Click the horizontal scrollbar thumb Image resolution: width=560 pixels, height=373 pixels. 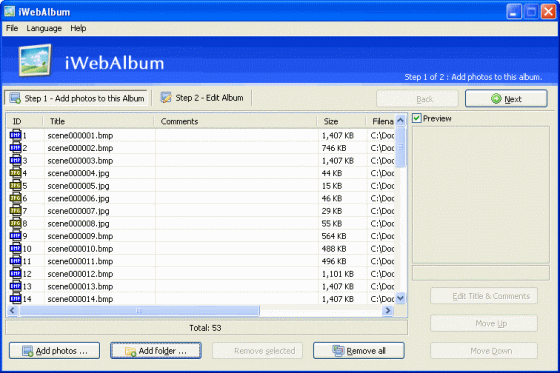[x=139, y=310]
